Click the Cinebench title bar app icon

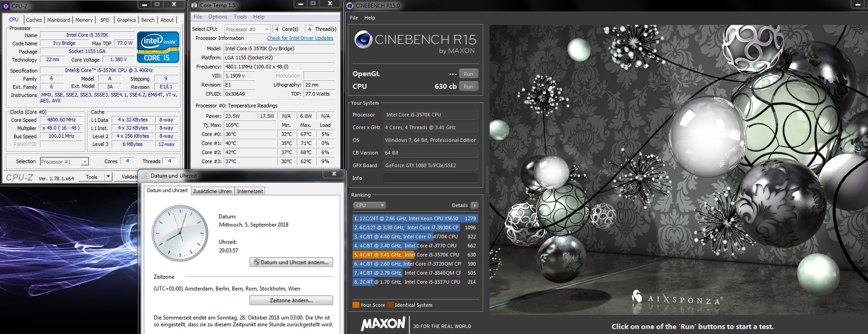pyautogui.click(x=350, y=6)
